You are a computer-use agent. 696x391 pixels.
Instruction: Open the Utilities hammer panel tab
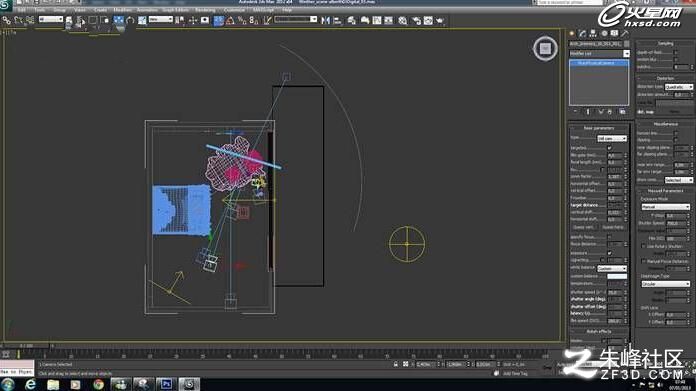tap(625, 33)
